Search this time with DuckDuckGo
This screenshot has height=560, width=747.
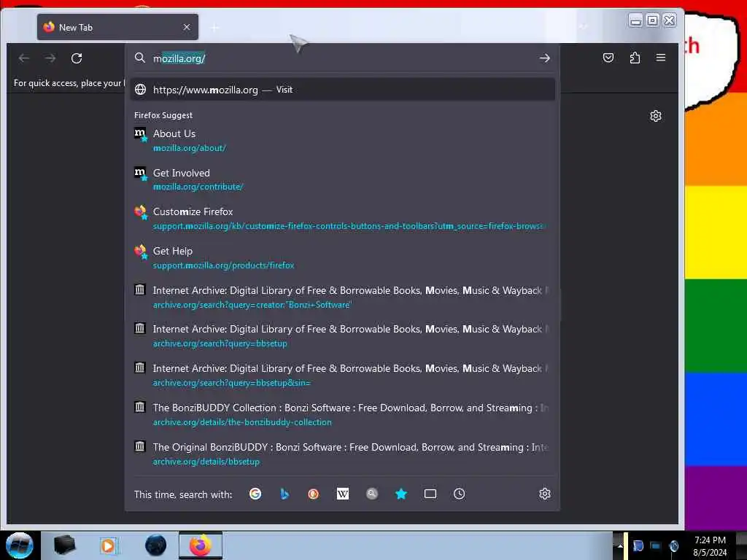coord(314,494)
